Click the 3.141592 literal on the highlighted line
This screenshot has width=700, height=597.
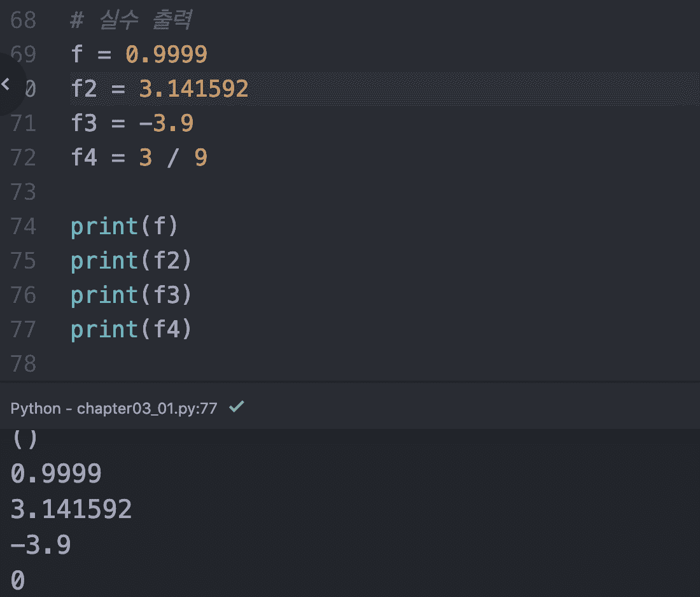point(193,89)
